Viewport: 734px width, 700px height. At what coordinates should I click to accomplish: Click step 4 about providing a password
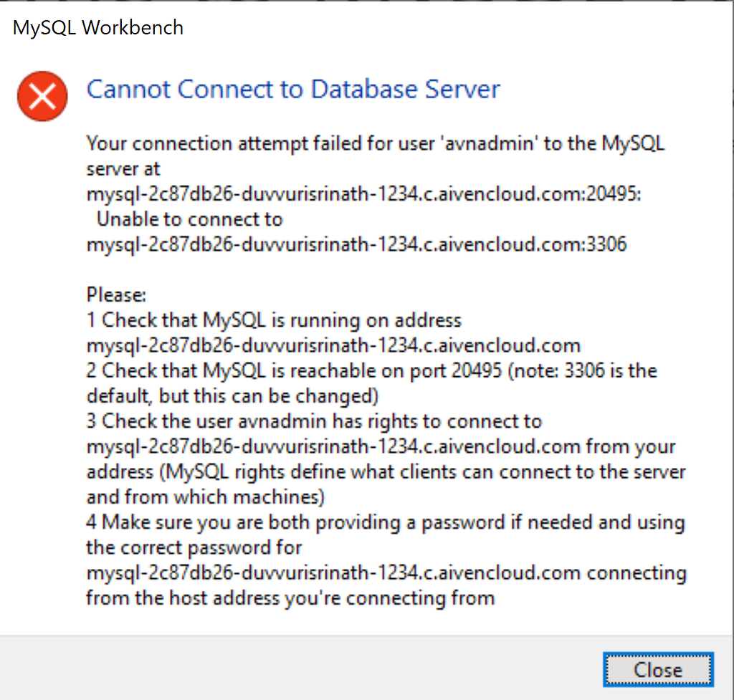tap(386, 522)
